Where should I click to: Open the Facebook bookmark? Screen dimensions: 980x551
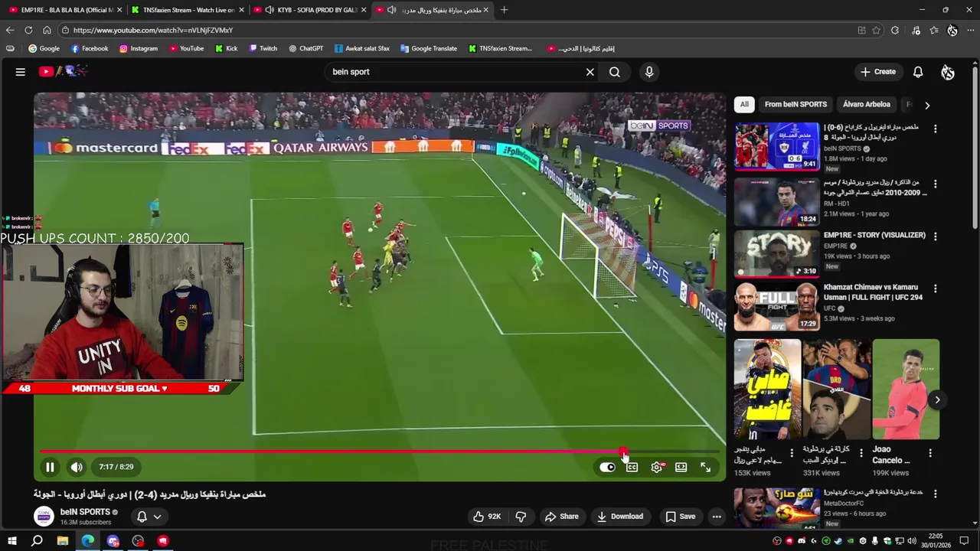90,48
